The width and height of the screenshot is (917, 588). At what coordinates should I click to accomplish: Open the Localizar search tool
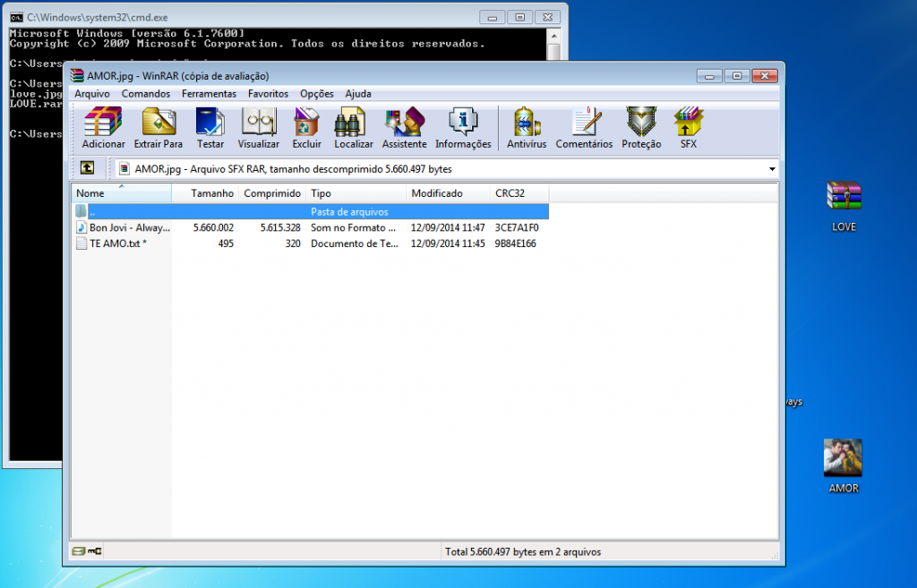coord(353,127)
